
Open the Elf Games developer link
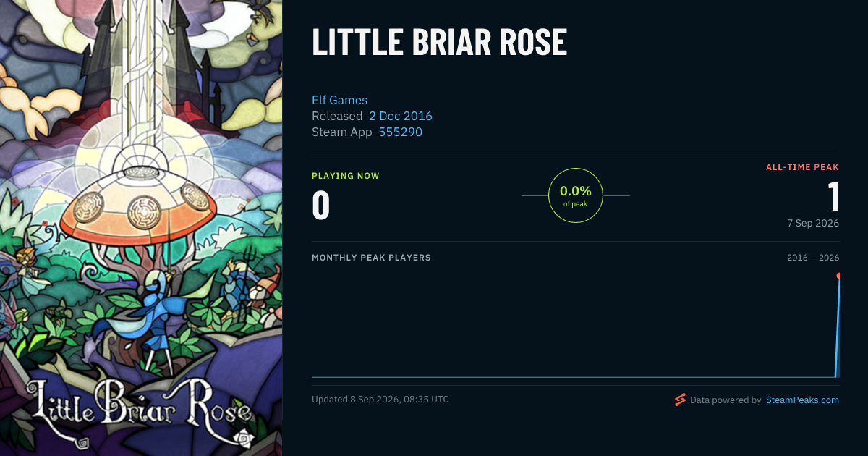click(x=339, y=100)
